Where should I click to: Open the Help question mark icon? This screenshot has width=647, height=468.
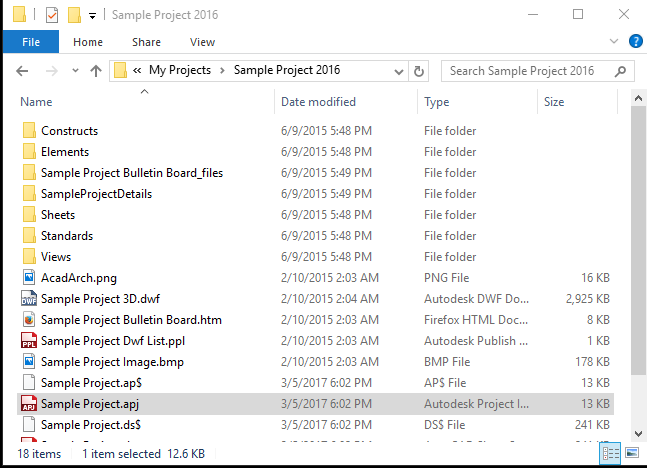(636, 42)
